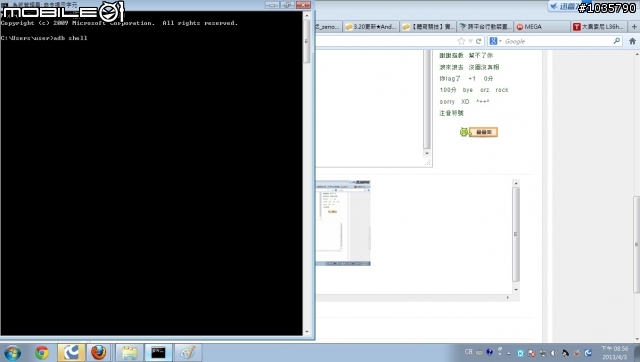Switch to the MEGA tab
This screenshot has height=362, width=640.
click(542, 27)
